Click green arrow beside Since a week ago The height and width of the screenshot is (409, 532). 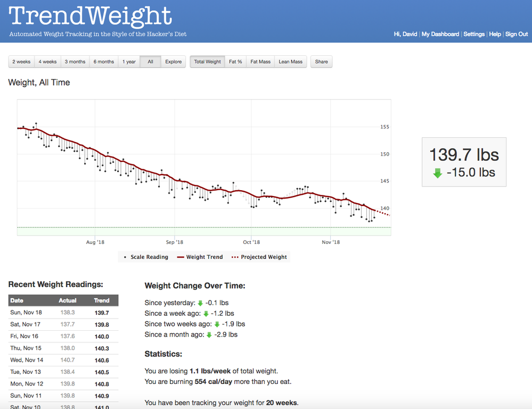(206, 314)
